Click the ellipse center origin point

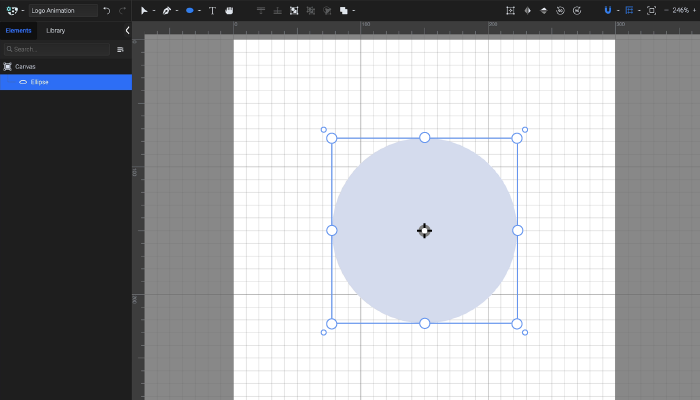tap(424, 231)
